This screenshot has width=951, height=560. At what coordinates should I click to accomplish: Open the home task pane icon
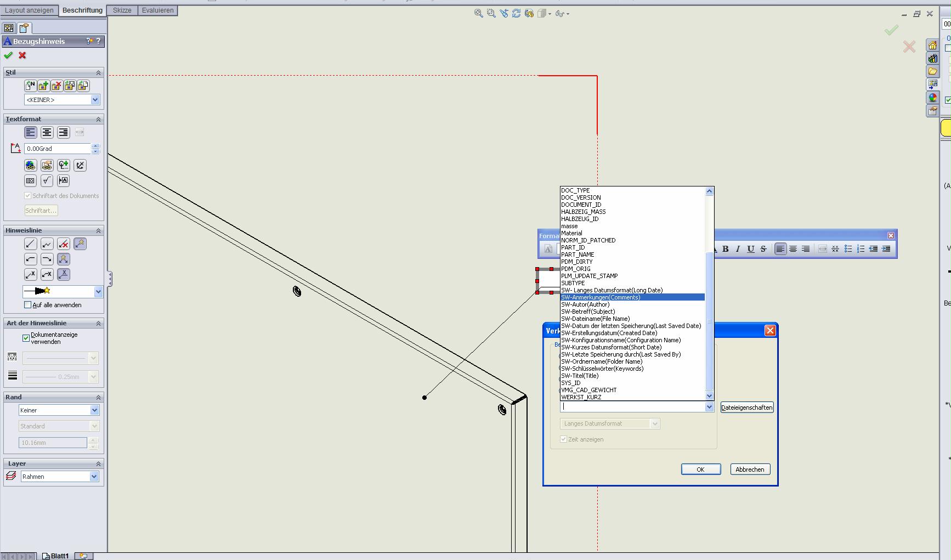pyautogui.click(x=932, y=46)
